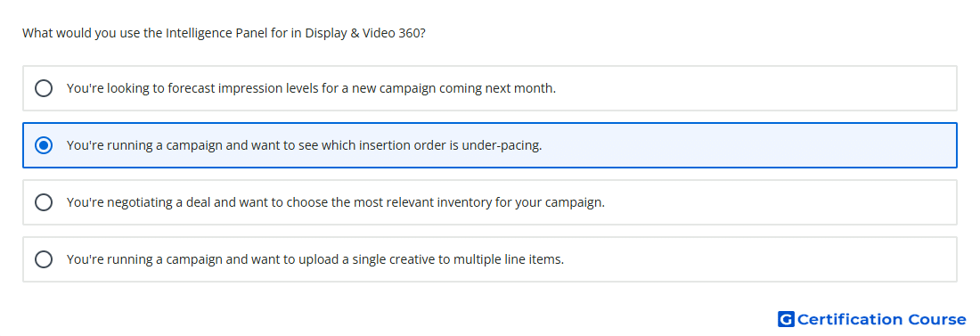Click the question text about Intelligence Panel
This screenshot has height=336, width=980.
click(x=224, y=33)
